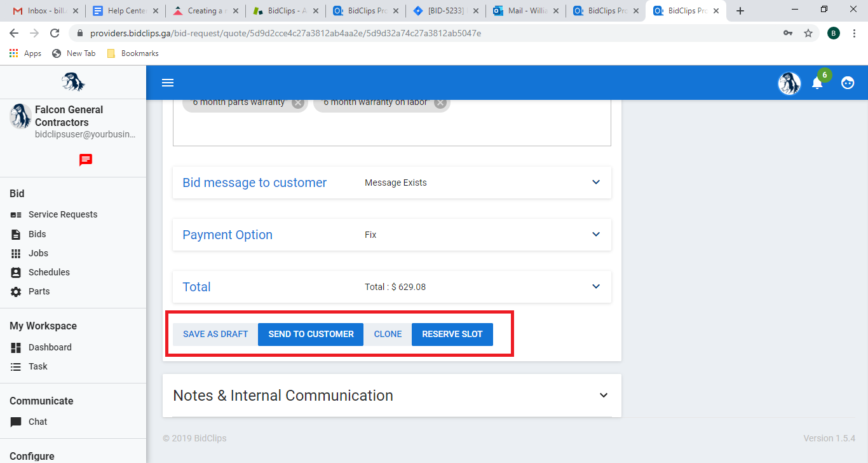Remove the '6 month parts warranty' chip
The width and height of the screenshot is (868, 463).
click(298, 103)
